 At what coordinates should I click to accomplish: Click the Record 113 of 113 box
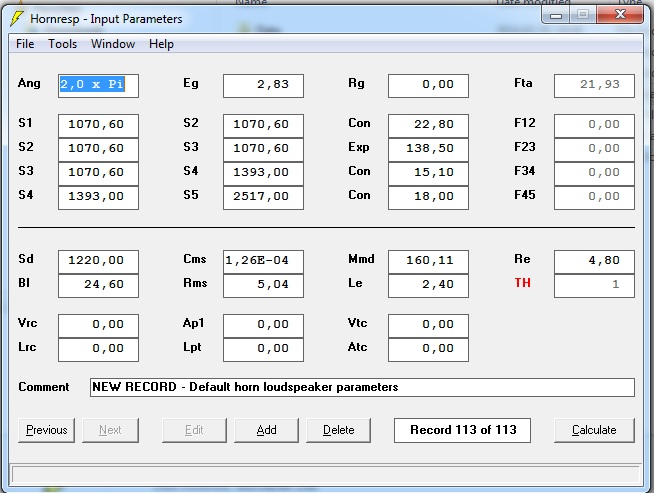[462, 430]
